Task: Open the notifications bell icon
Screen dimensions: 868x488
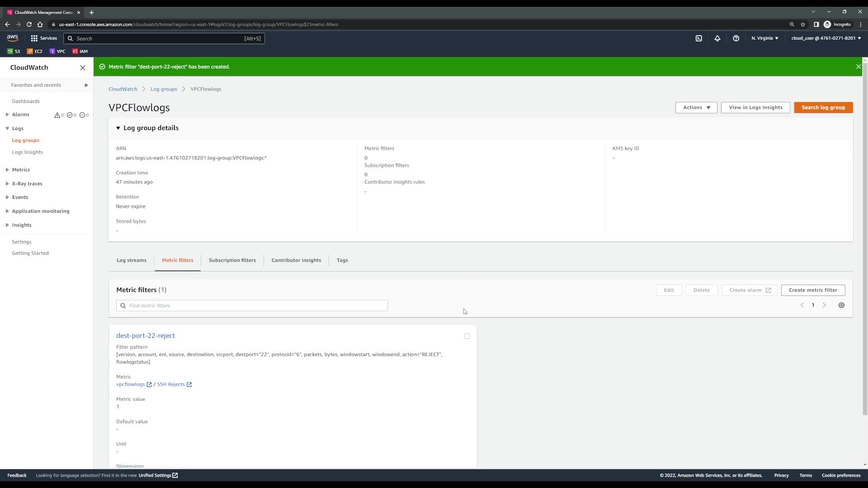Action: click(717, 38)
